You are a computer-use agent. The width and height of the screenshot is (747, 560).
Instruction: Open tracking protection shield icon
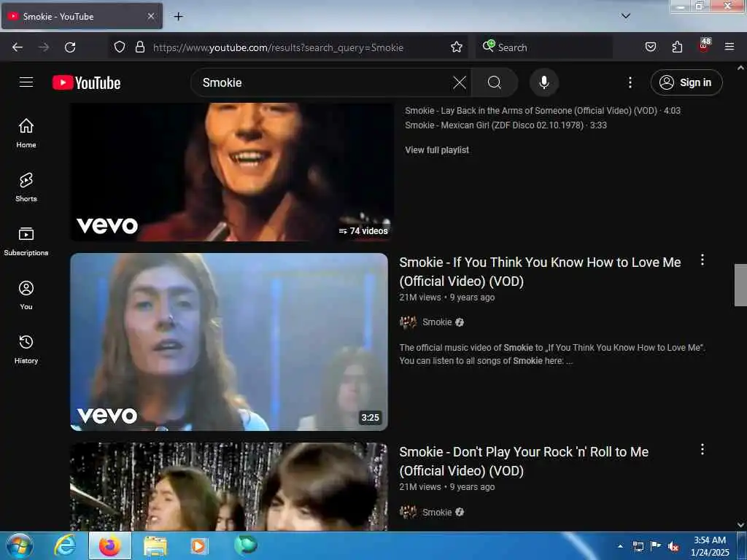(x=120, y=47)
